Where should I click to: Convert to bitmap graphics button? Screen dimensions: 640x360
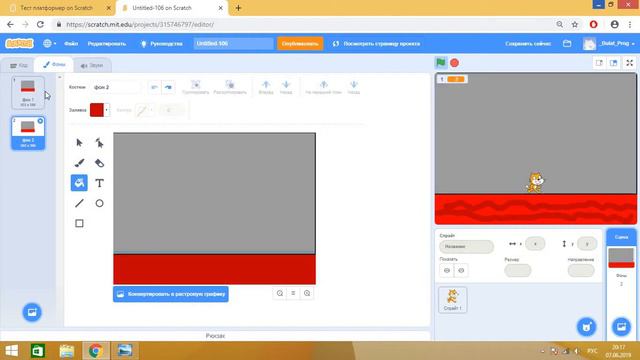[x=171, y=294]
